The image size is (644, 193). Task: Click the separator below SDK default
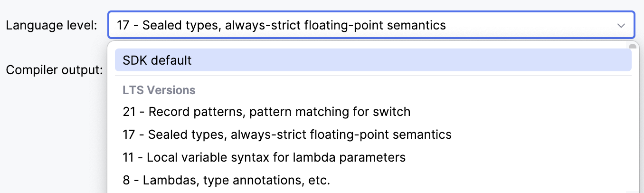pyautogui.click(x=373, y=76)
